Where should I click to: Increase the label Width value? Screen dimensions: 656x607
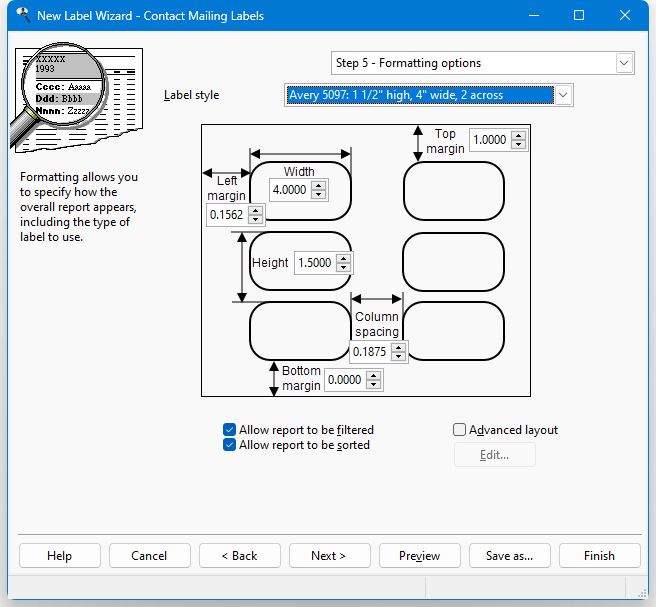point(319,186)
